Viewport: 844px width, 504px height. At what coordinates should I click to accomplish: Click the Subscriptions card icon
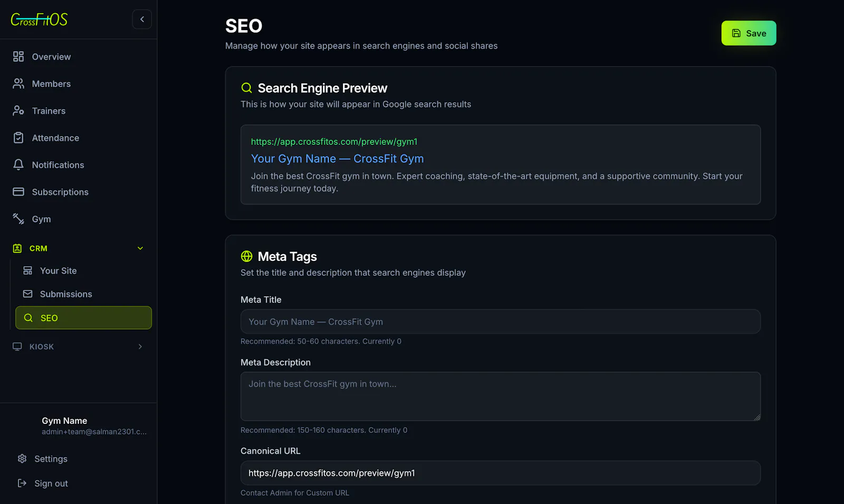point(18,192)
